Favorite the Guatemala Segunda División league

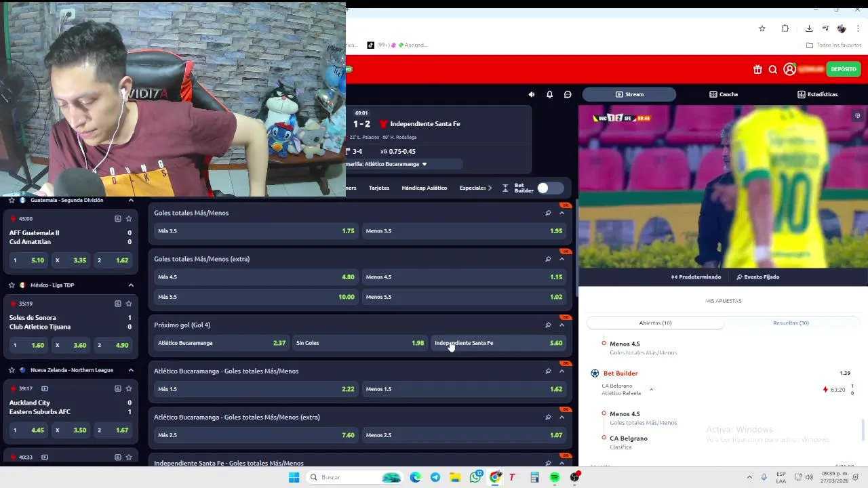12,200
